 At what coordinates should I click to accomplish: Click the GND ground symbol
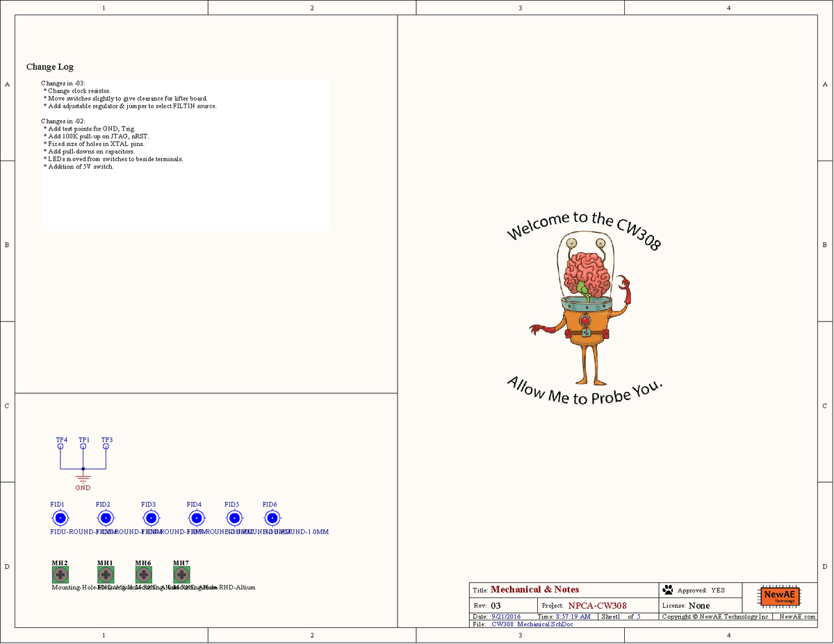pyautogui.click(x=82, y=479)
